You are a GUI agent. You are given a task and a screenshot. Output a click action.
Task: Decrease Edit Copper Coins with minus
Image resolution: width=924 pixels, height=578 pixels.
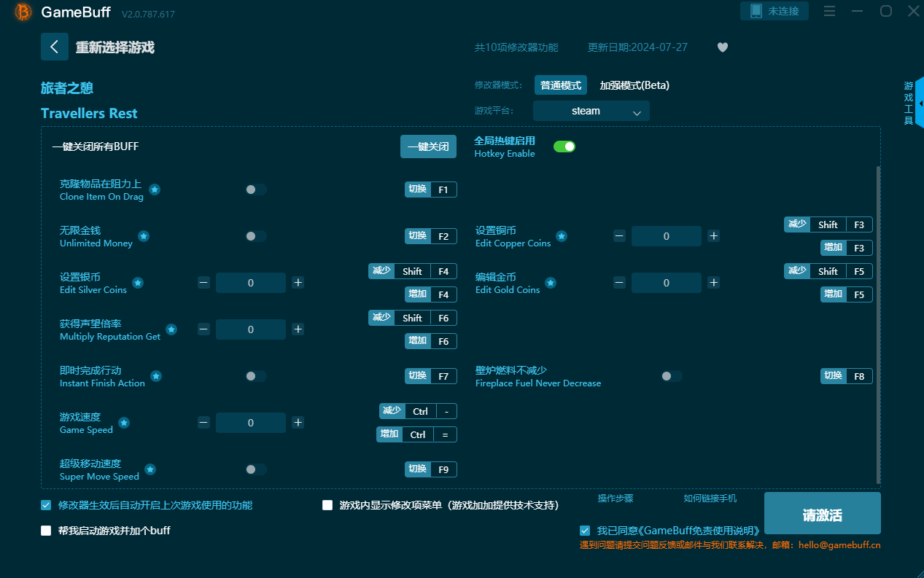(619, 236)
